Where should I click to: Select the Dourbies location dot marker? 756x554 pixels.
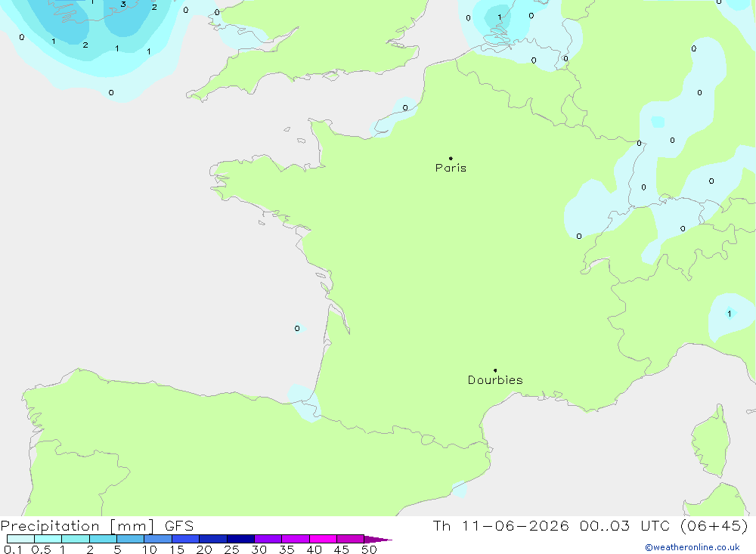[x=495, y=370]
